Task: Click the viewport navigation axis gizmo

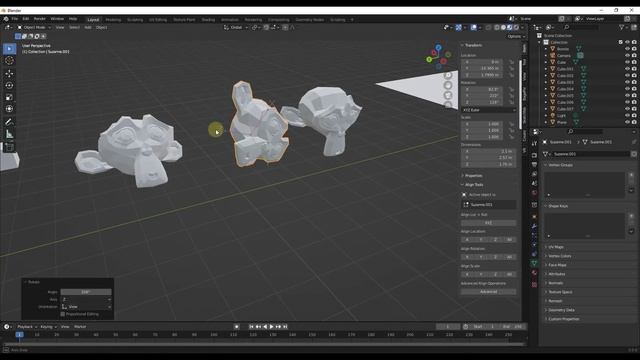Action: (438, 57)
